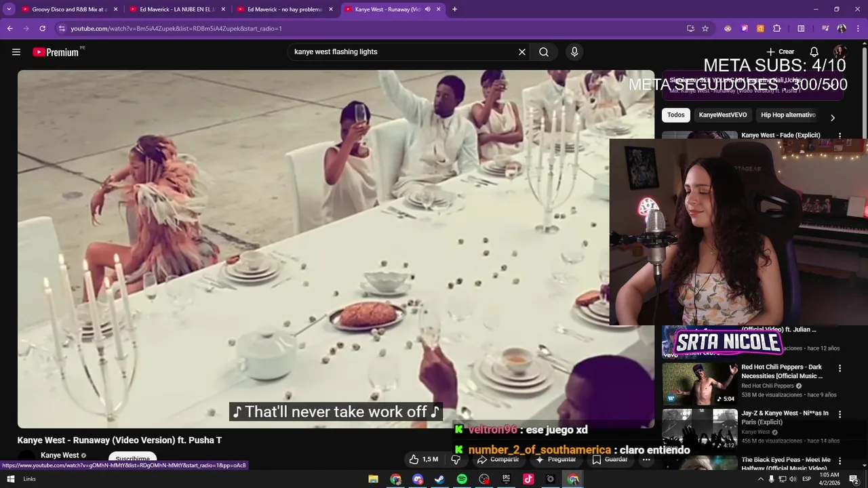Viewport: 868px width, 488px height.
Task: Open Red Hot Chili Peppers Dark Necessities thumbnail
Action: coord(700,384)
